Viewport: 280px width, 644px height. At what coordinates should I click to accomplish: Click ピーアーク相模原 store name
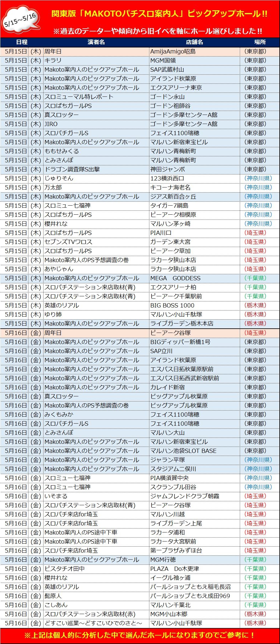coord(173,215)
